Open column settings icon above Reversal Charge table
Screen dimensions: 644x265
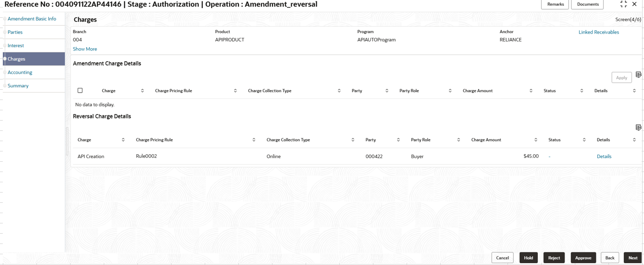point(638,128)
